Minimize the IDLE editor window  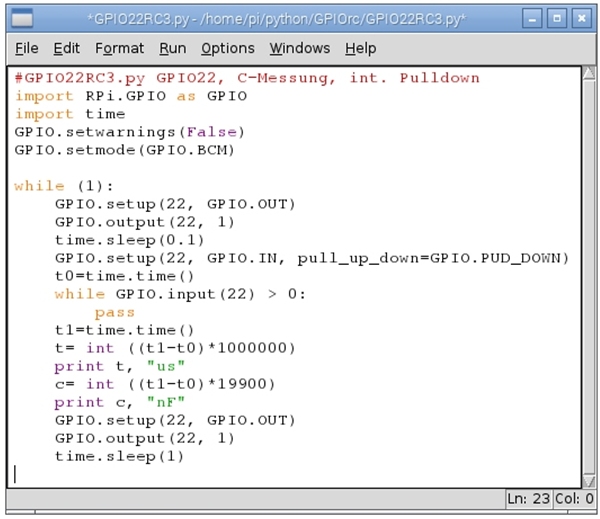535,18
